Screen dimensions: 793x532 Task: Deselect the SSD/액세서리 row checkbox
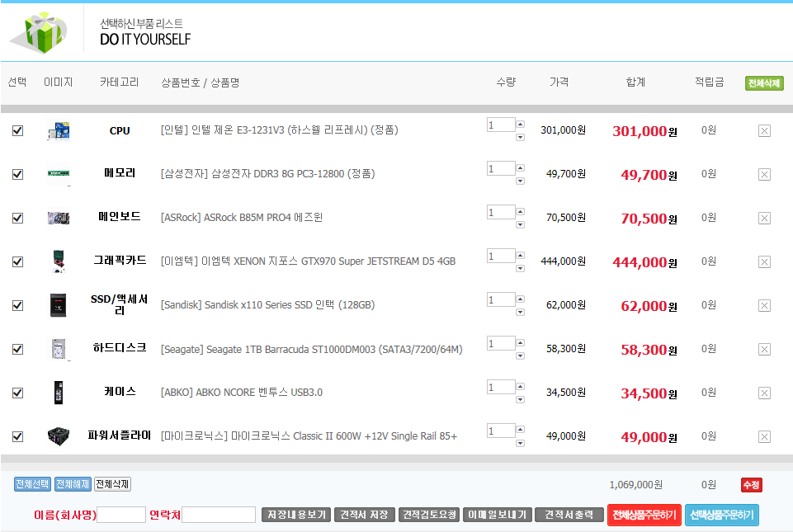[17, 305]
